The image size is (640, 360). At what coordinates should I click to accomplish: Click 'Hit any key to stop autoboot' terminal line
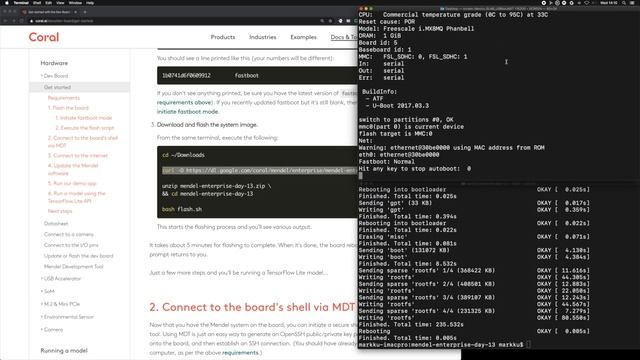tap(415, 169)
